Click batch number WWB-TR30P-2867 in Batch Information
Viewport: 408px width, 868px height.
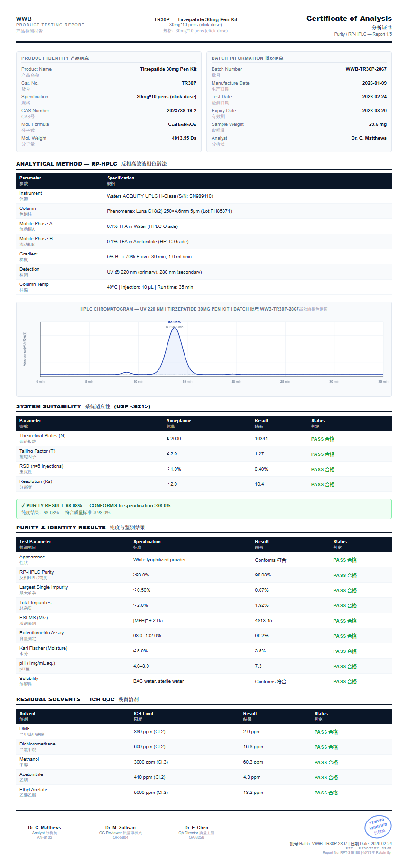coord(366,69)
